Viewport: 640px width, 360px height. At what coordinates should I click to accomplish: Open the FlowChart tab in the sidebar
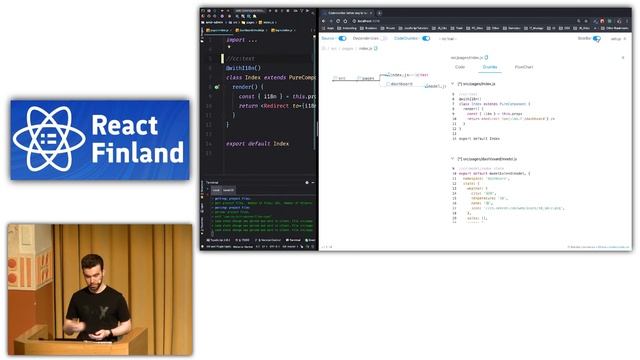tap(524, 67)
